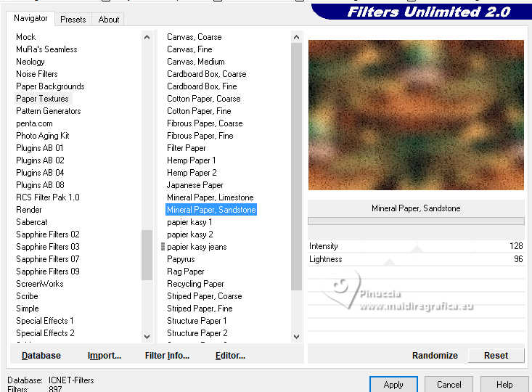This screenshot has height=392, width=532.
Task: Select MuRa's Seamless category
Action: pyautogui.click(x=46, y=49)
